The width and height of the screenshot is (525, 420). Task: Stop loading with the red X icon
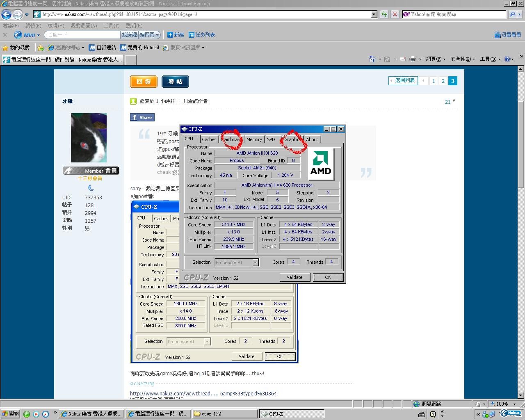pos(395,14)
